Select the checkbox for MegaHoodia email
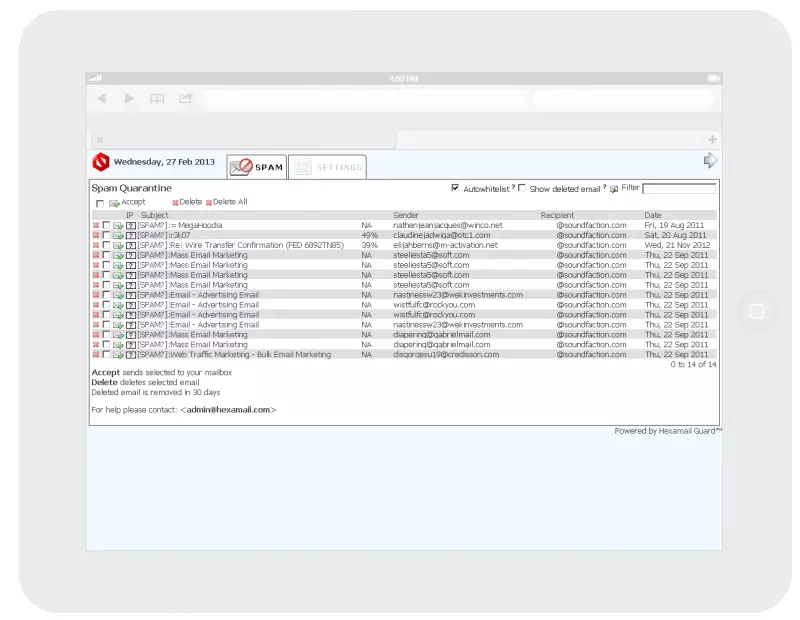 [x=106, y=226]
